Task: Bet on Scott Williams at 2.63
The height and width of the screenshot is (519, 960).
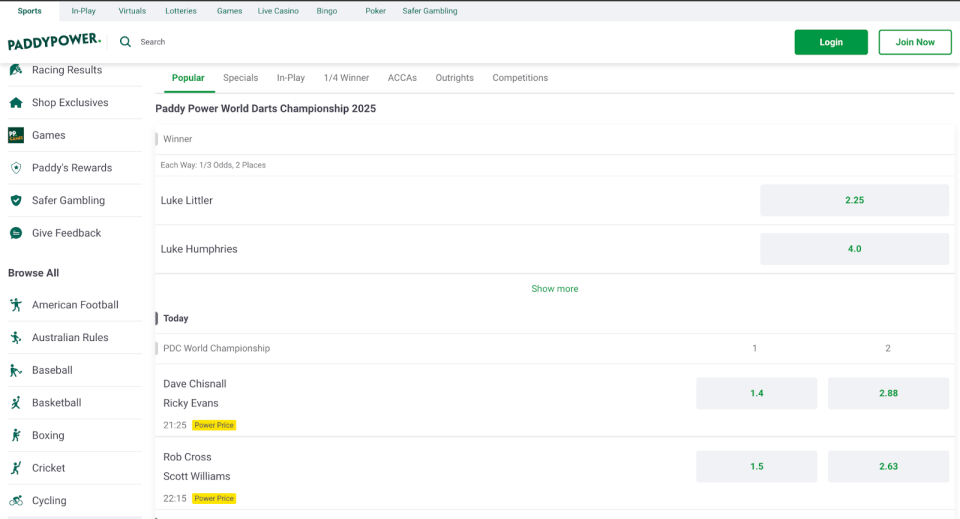Action: tap(888, 466)
